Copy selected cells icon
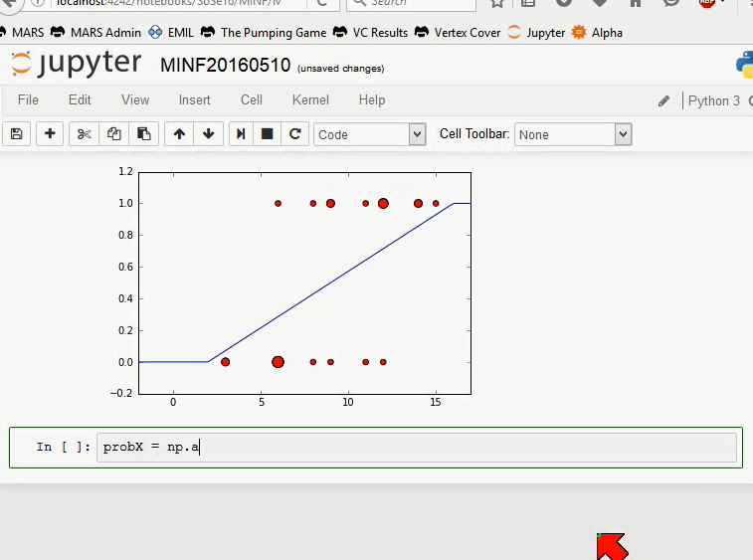Screen dimensions: 753x560 [113, 134]
